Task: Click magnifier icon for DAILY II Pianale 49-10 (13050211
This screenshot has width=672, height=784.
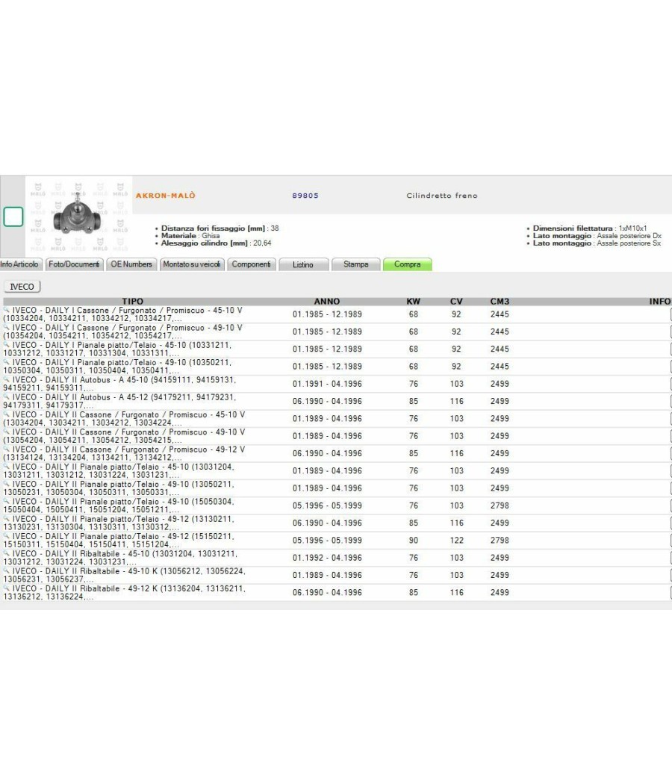Action: point(7,484)
